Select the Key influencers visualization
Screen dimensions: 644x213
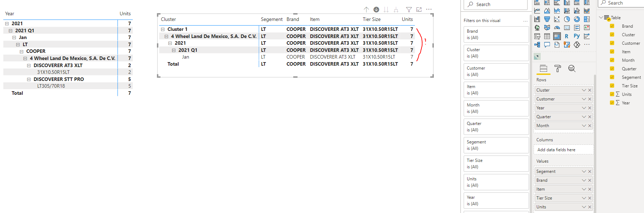(587, 36)
